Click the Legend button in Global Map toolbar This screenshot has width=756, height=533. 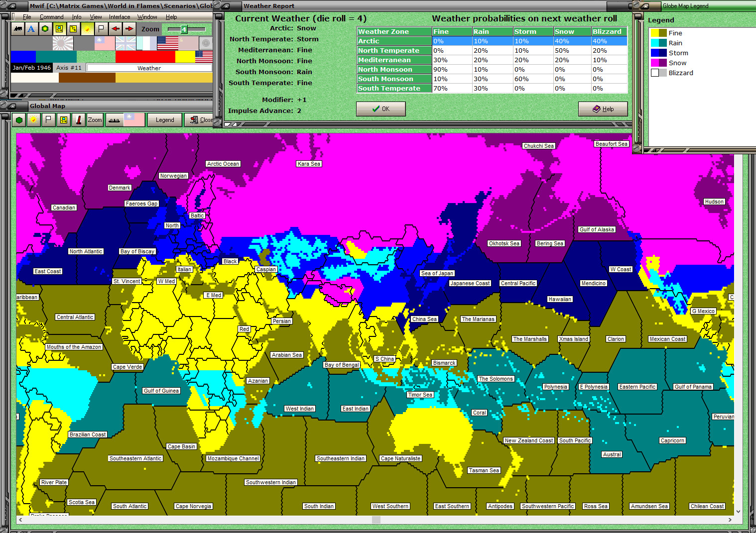(x=165, y=120)
